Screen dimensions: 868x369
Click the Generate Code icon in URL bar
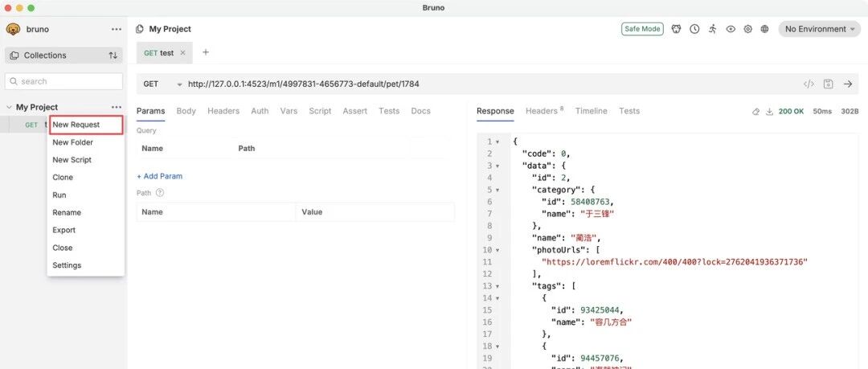(x=809, y=84)
